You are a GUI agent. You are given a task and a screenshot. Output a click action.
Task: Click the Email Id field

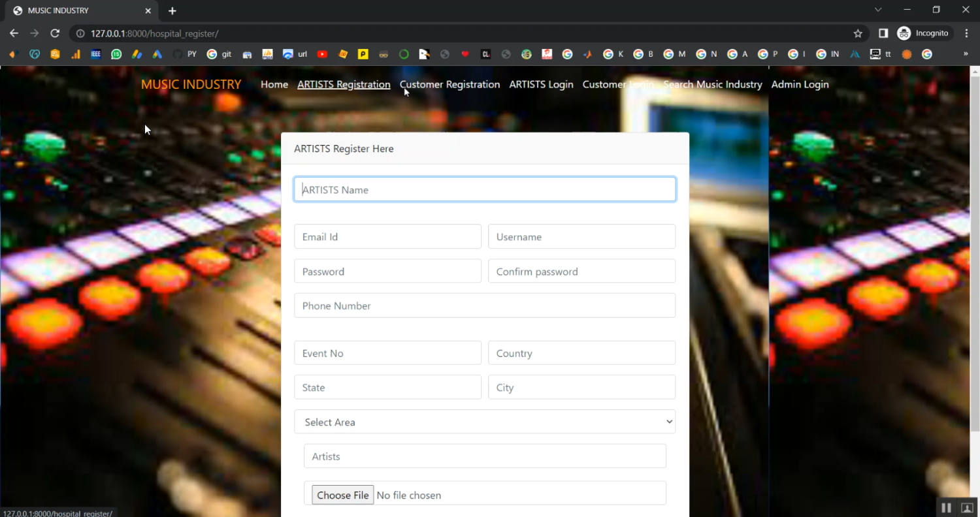click(x=387, y=236)
